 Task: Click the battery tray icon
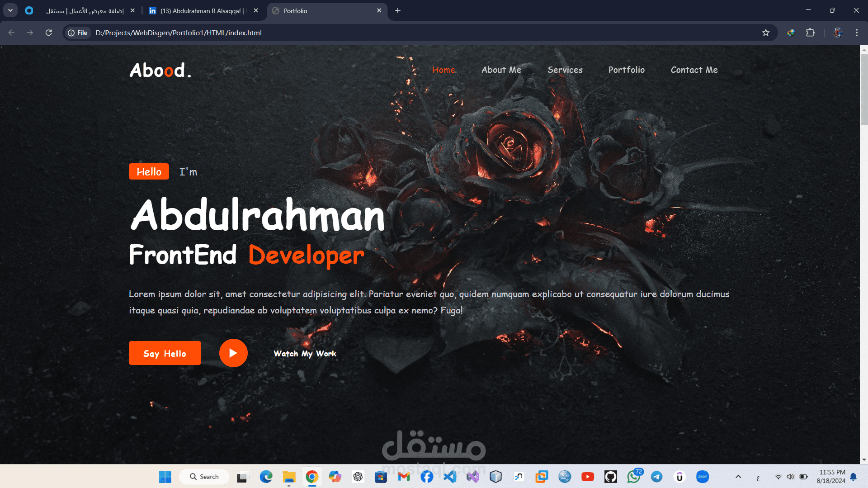pyautogui.click(x=804, y=477)
